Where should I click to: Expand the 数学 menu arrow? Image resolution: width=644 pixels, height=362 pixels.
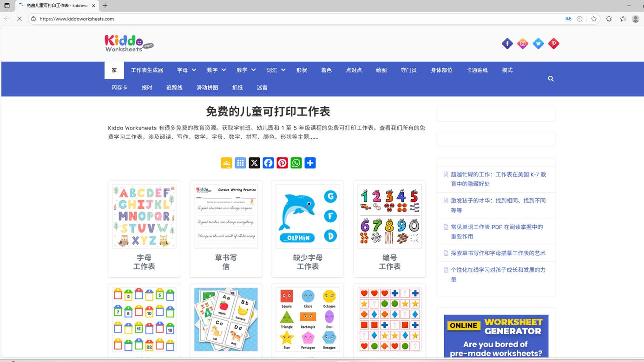[x=253, y=70]
